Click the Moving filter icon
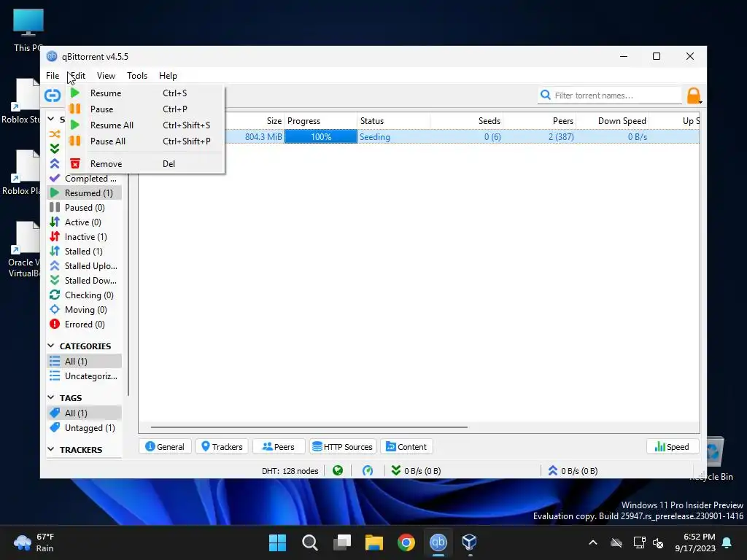This screenshot has width=747, height=560. pos(55,309)
